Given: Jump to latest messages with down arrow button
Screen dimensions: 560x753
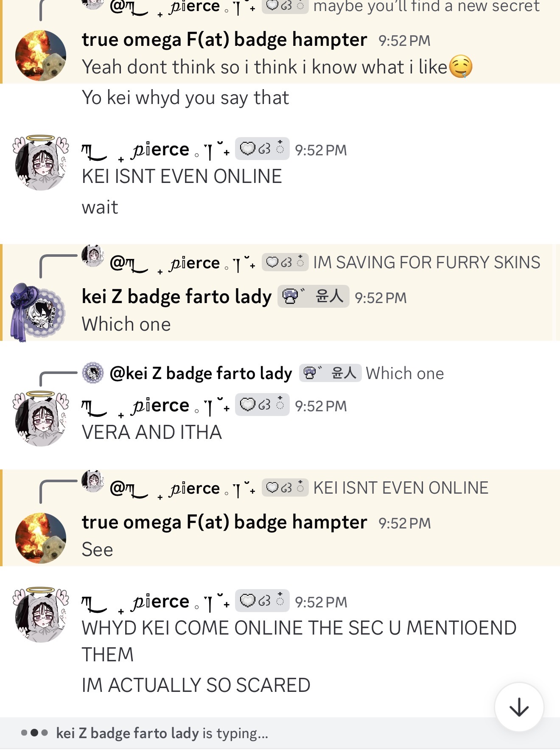Looking at the screenshot, I should tap(519, 707).
